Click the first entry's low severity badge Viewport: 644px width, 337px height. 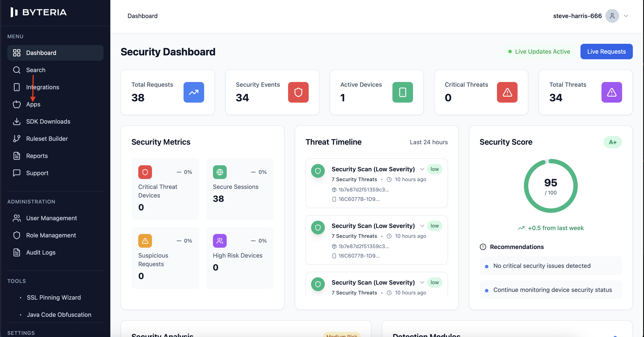pyautogui.click(x=434, y=169)
